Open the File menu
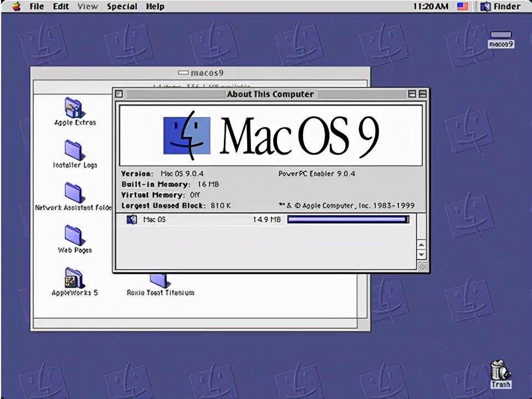Viewport: 532px width, 399px height. pyautogui.click(x=37, y=7)
